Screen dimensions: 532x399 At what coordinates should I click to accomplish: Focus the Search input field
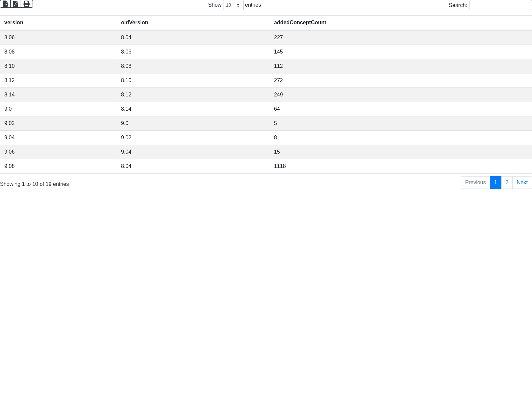click(500, 5)
